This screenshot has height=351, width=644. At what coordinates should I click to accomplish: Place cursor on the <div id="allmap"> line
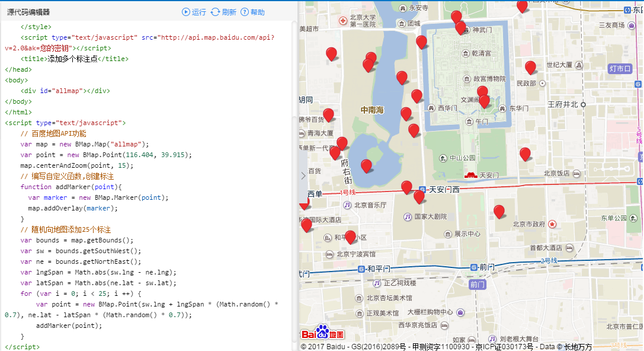point(65,91)
